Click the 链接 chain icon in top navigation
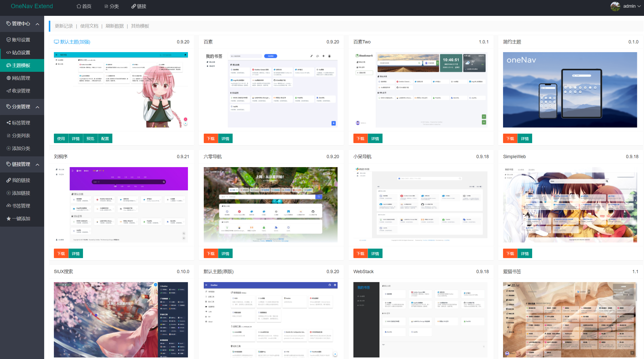644x359 pixels. (134, 6)
